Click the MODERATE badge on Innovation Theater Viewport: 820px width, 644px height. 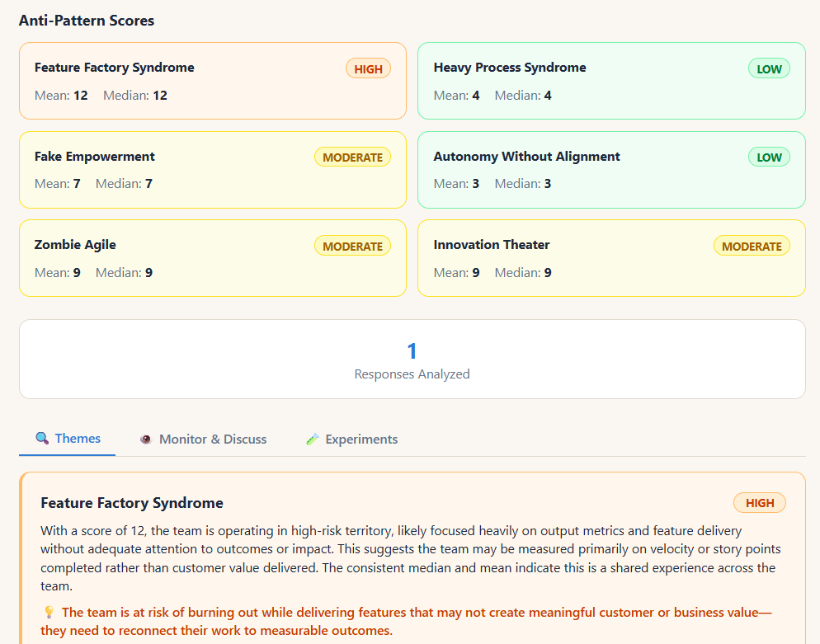[x=752, y=246]
